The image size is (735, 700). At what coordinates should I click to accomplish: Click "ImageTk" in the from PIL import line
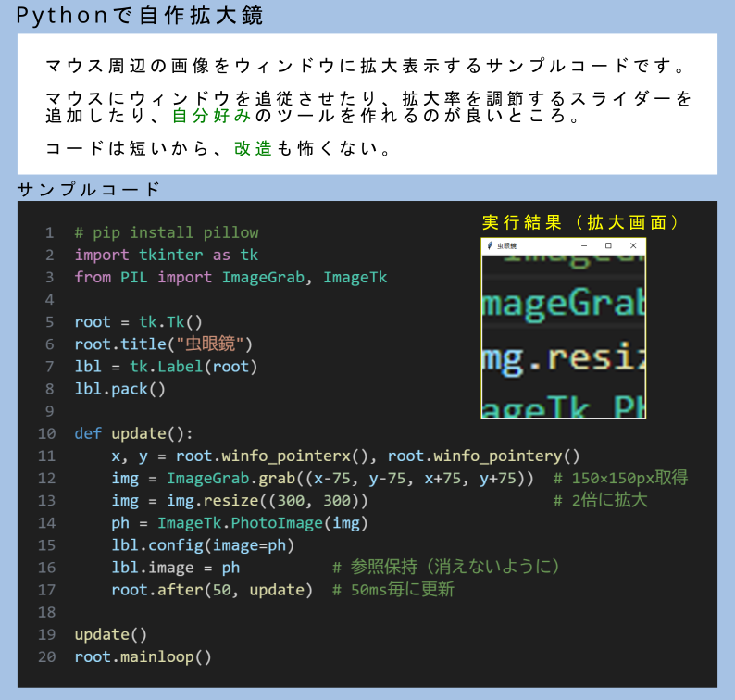pos(355,278)
